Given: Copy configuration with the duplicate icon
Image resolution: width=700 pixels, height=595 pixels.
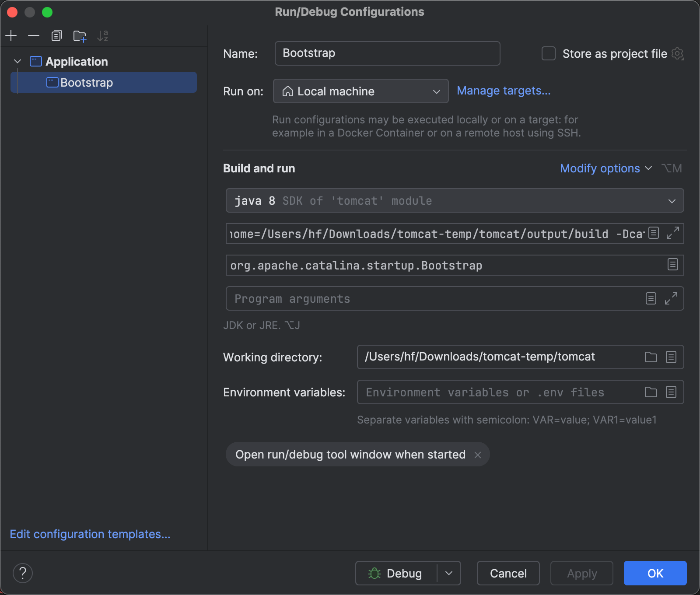Looking at the screenshot, I should click(x=57, y=35).
